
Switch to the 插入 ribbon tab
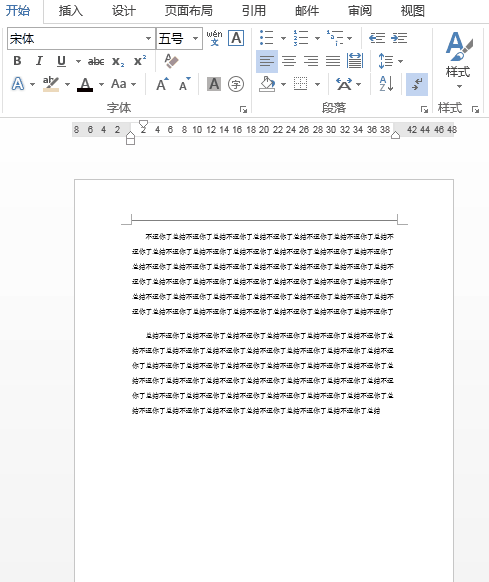(x=71, y=11)
